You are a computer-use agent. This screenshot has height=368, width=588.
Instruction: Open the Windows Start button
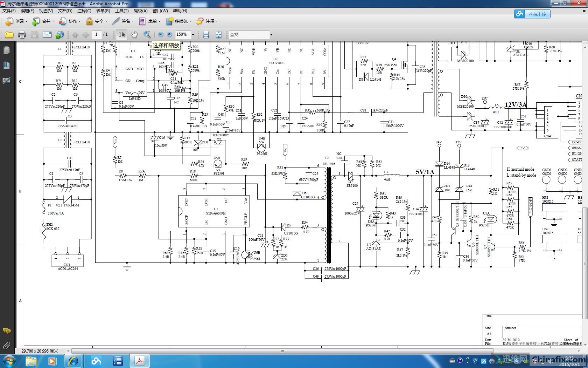pos(9,361)
